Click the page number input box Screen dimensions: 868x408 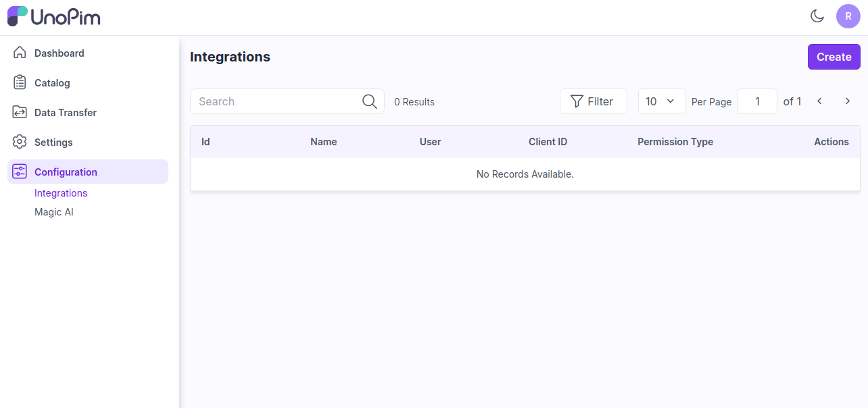pyautogui.click(x=756, y=101)
